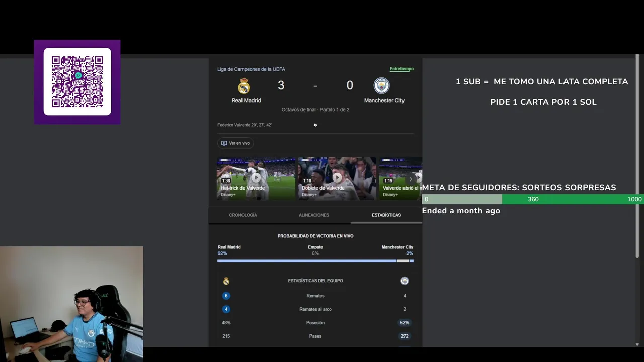644x362 pixels.
Task: Click Real Madrid Remates value 6
Action: click(226, 296)
